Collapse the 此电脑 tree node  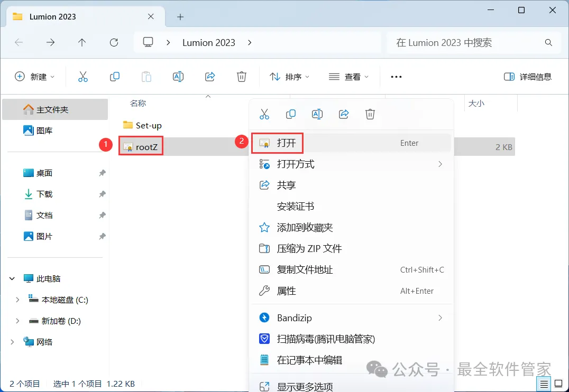pyautogui.click(x=12, y=278)
